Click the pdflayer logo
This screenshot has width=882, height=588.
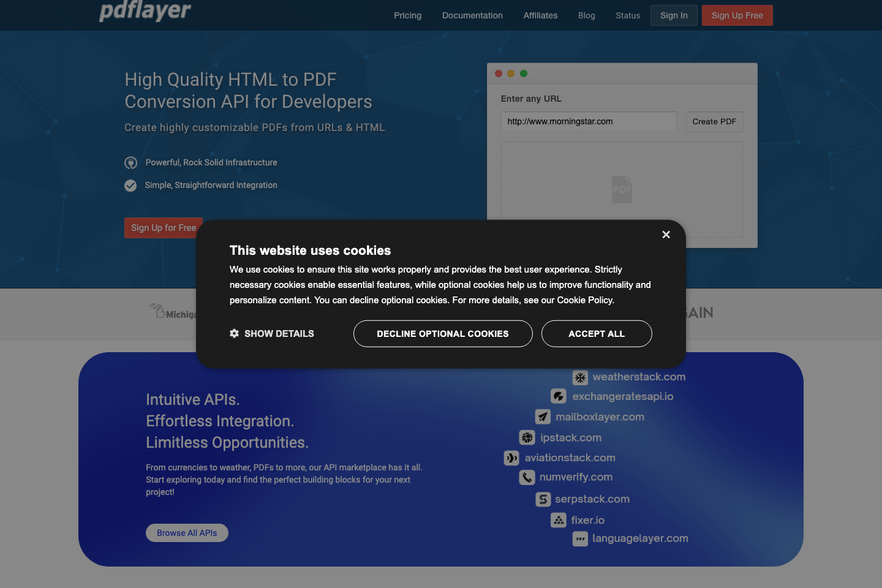(x=145, y=12)
